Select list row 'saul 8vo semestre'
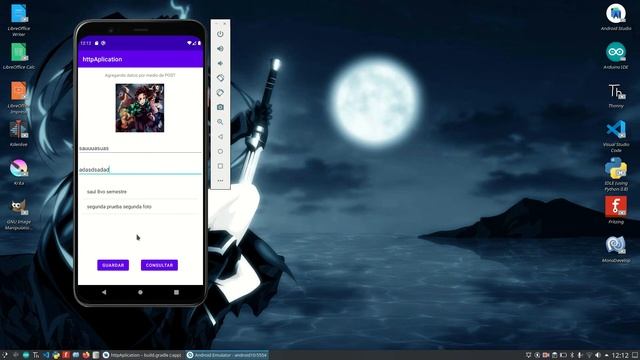Viewport: 640px width, 360px height. (140, 191)
